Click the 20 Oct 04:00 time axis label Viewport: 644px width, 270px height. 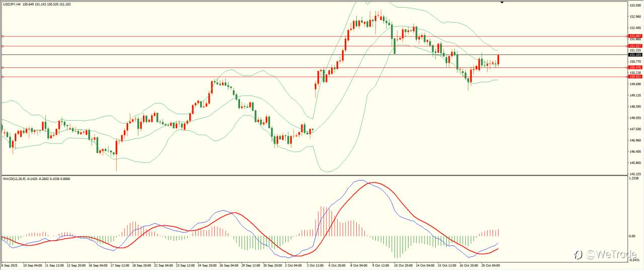point(490,264)
